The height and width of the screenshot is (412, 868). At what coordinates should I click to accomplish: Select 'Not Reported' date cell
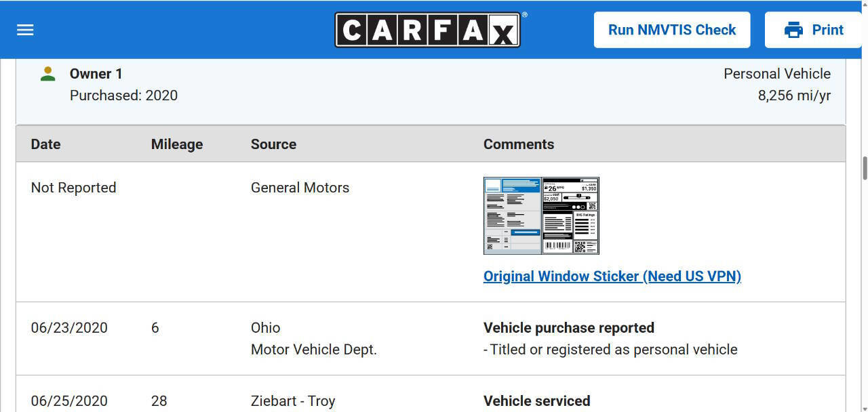point(73,188)
